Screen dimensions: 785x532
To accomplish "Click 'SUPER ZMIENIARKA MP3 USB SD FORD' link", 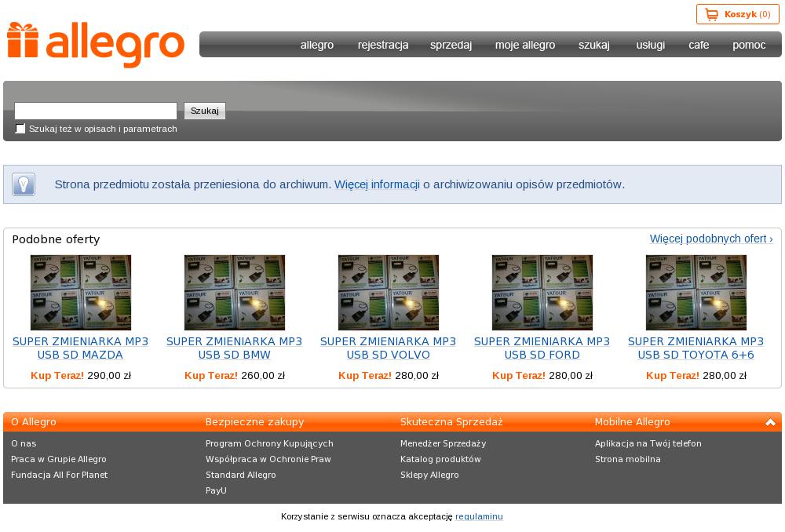I will tap(542, 348).
